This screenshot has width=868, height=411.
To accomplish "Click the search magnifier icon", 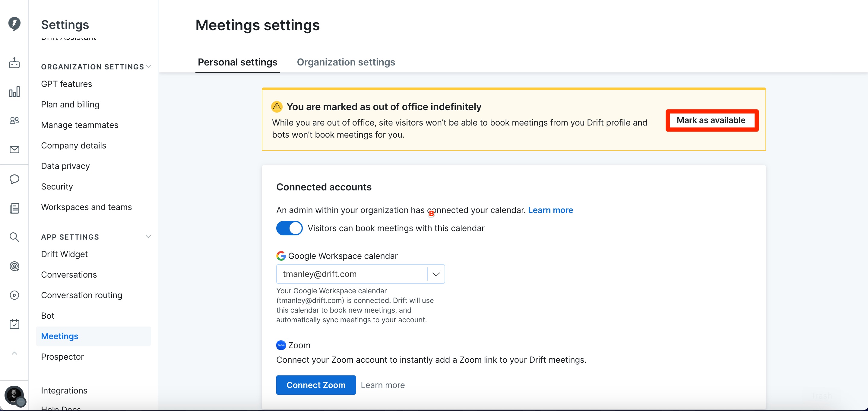I will coord(14,237).
